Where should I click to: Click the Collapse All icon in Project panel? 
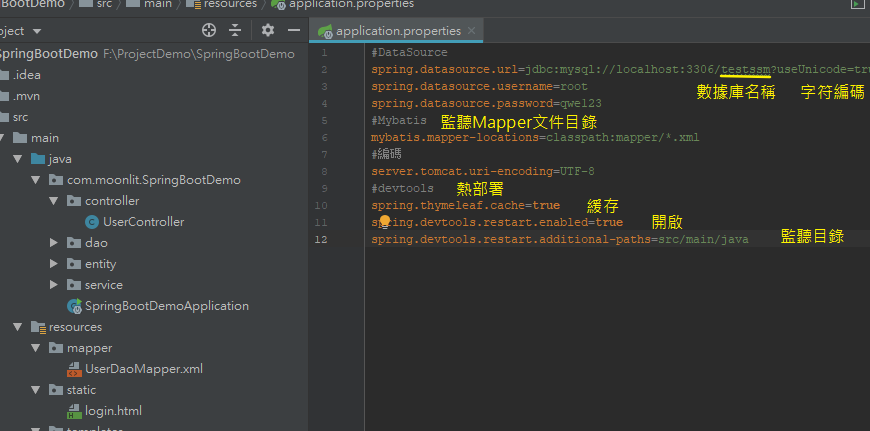[x=235, y=31]
